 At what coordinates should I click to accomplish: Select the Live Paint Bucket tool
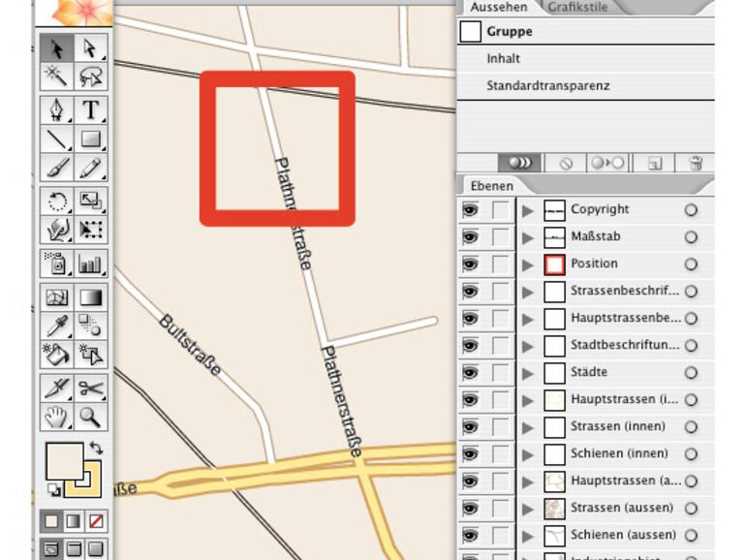click(57, 355)
